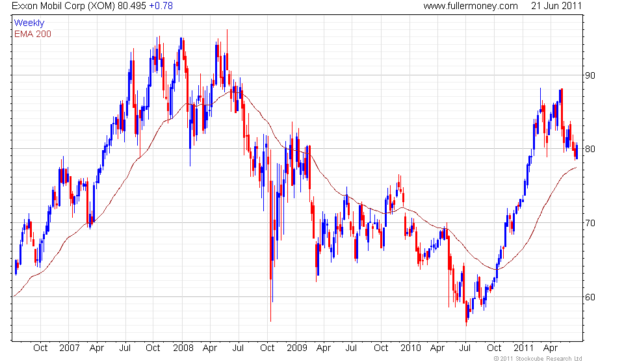Viewport: 637px width, 364px height.
Task: Click the 60 price axis label
Action: [x=590, y=297]
